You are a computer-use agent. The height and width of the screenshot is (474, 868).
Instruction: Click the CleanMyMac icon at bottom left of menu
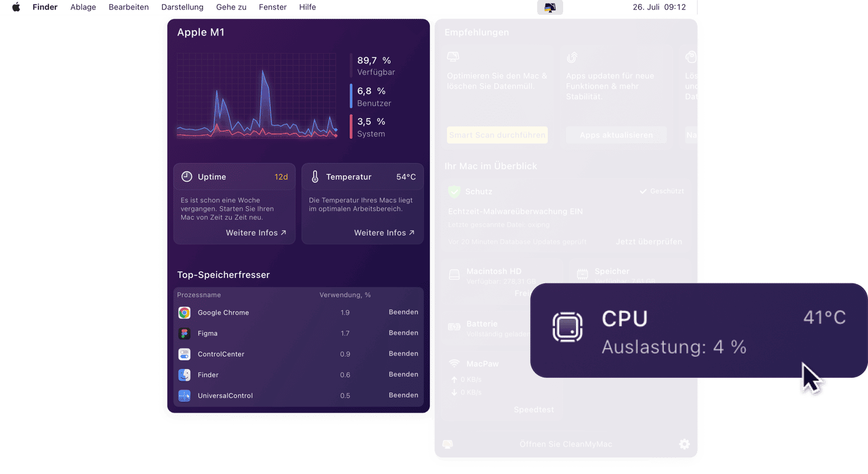448,444
